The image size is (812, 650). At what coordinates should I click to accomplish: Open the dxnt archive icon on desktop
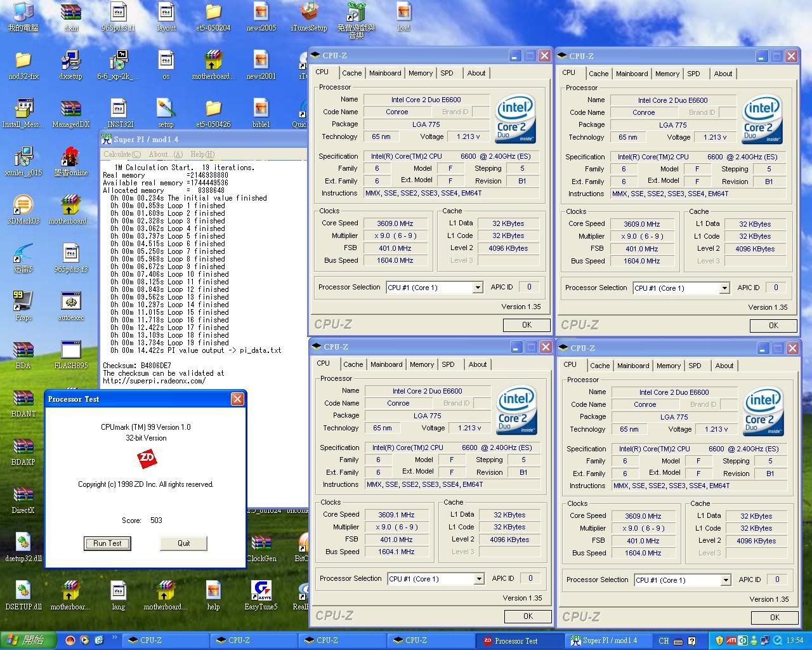71,17
